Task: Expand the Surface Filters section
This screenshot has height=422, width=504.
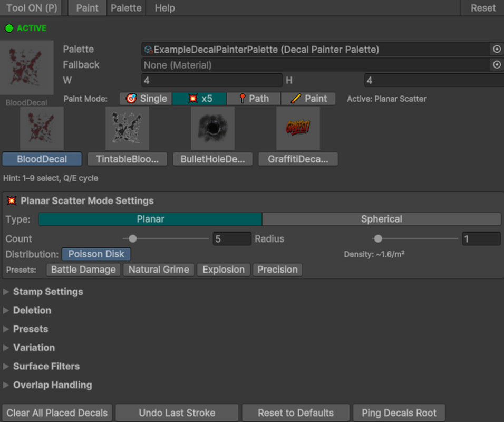Action: [x=46, y=366]
